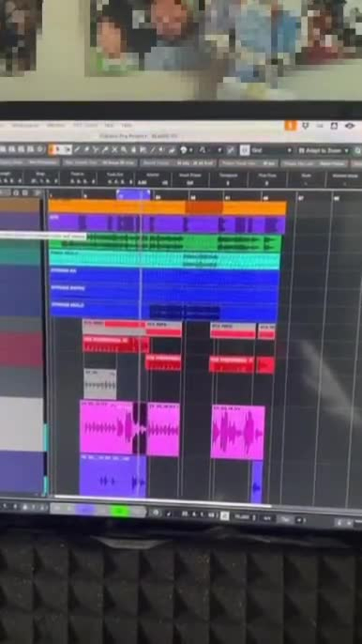Select the topmost blue STRINGS clip
362x644 pixels.
[164, 276]
